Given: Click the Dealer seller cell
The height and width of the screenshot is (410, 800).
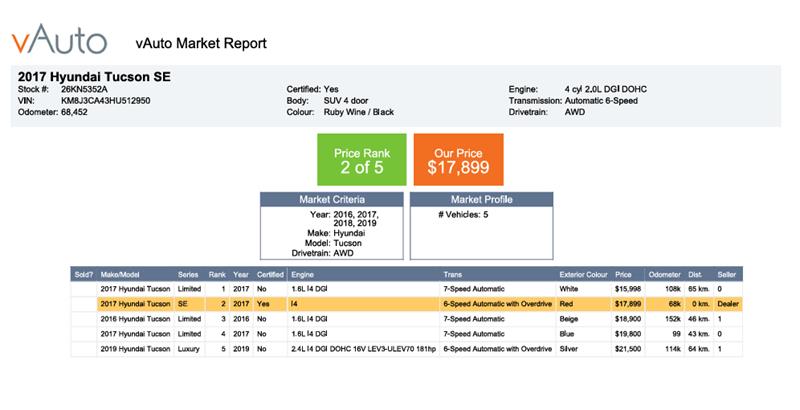Looking at the screenshot, I should coord(728,304).
